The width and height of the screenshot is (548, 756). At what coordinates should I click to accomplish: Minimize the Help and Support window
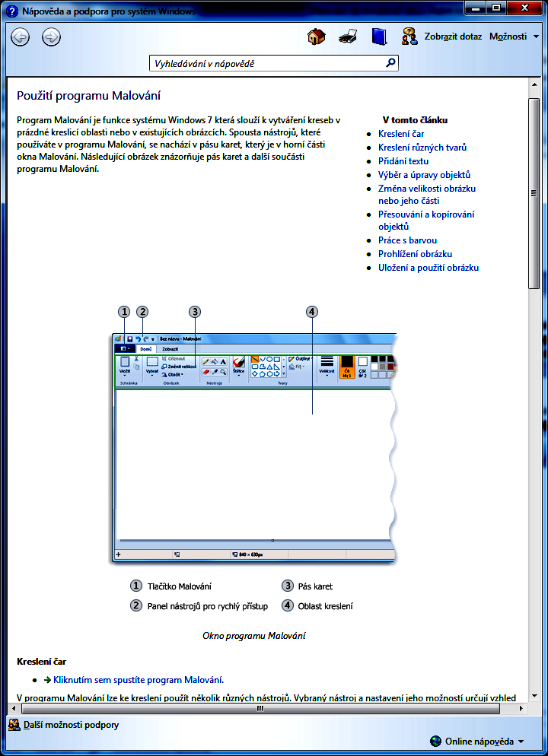click(476, 8)
